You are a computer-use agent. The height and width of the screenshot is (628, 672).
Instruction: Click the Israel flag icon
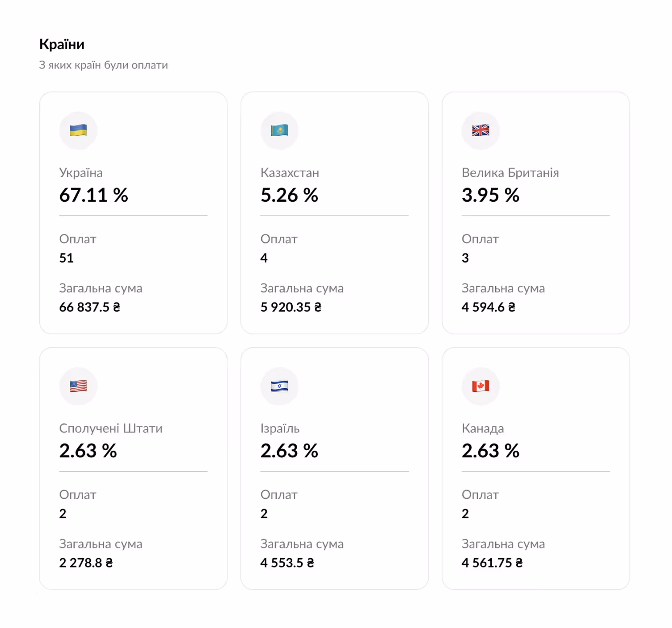[x=279, y=386]
